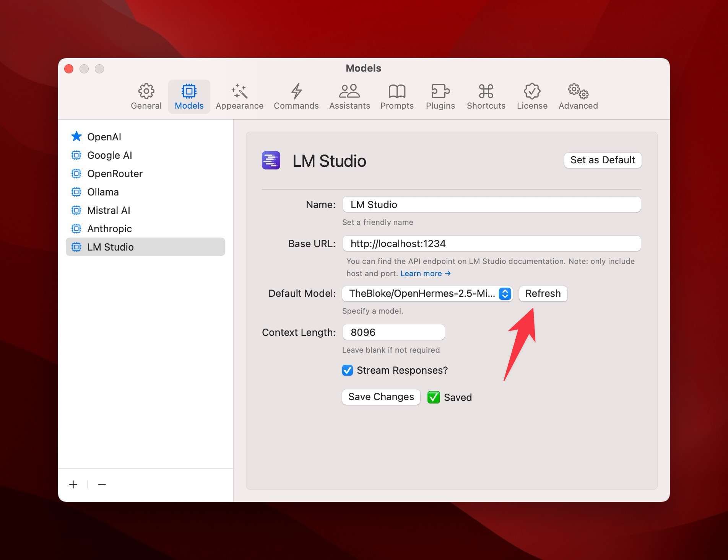The width and height of the screenshot is (728, 560).
Task: Click the chip icon beside LM Studio
Action: tap(76, 247)
